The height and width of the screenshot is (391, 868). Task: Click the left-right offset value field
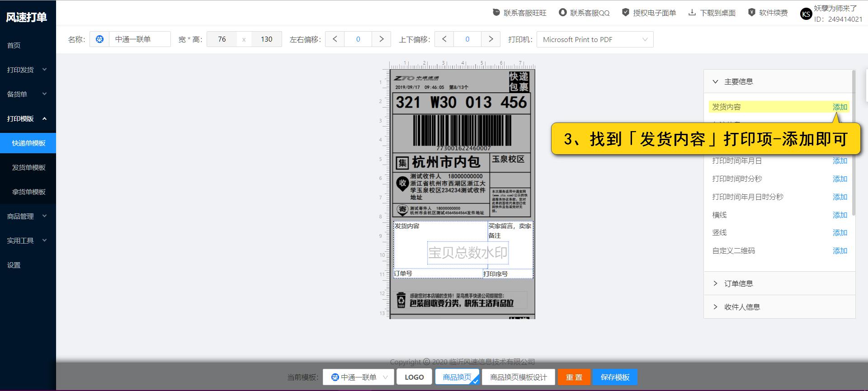coord(358,39)
